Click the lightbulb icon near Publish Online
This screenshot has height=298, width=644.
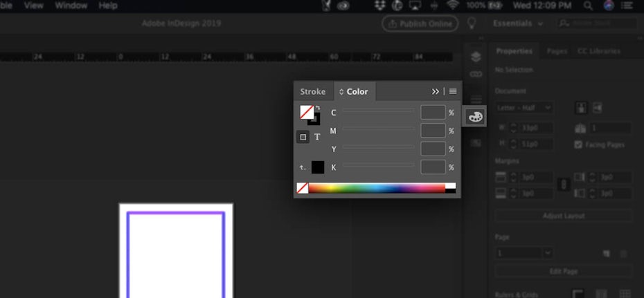[472, 24]
